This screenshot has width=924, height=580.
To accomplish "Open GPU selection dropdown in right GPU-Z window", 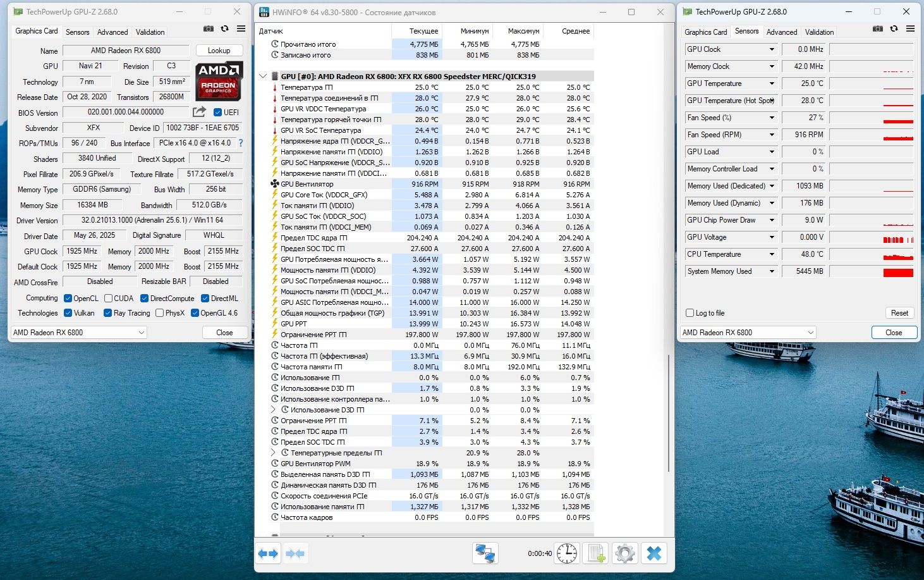I will [748, 332].
